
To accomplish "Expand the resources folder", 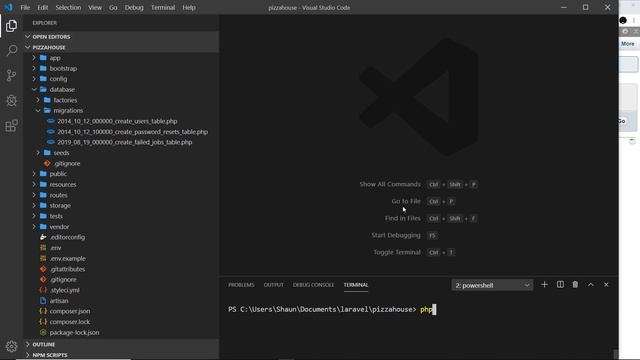I will point(63,184).
